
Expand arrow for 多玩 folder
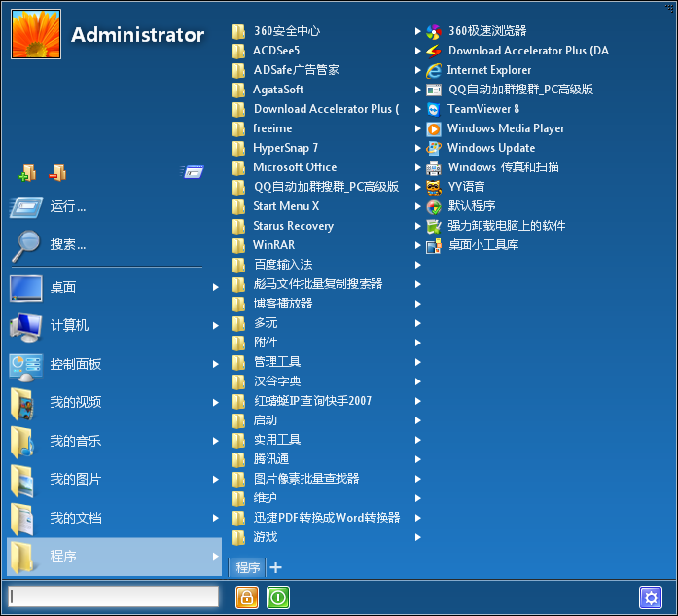tap(417, 323)
